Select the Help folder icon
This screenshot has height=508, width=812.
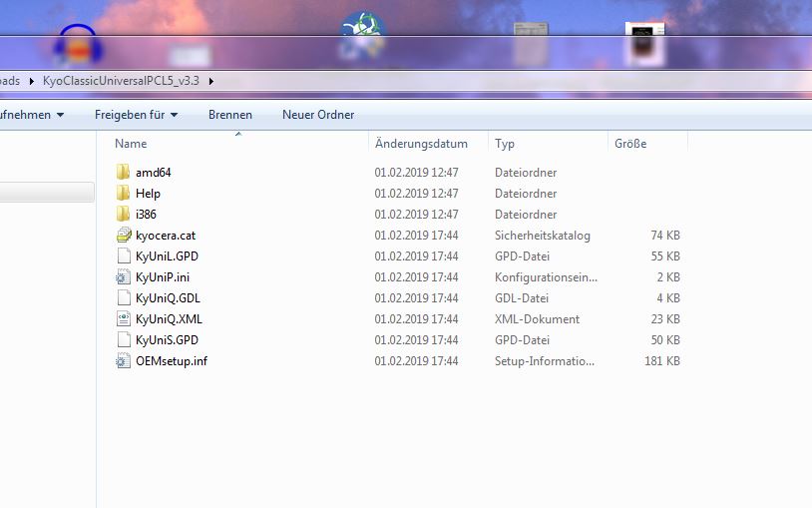point(124,194)
